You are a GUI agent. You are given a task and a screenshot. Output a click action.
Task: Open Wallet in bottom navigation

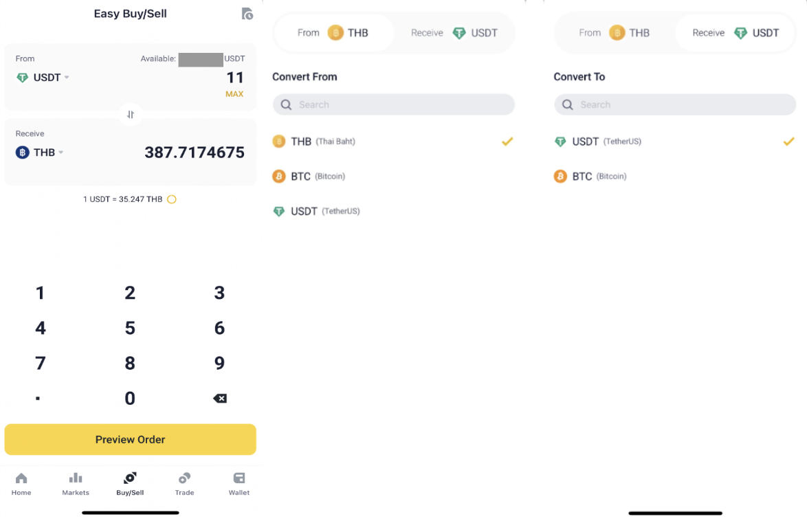[239, 484]
